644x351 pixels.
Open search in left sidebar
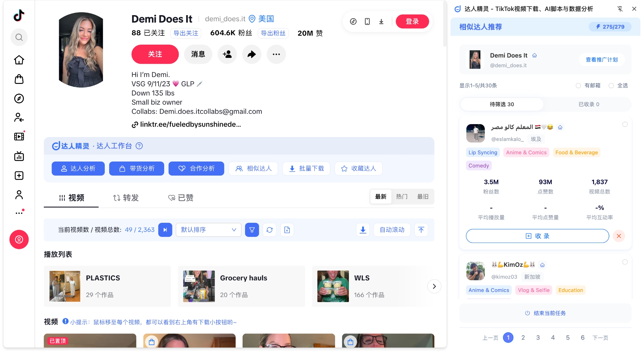click(x=19, y=37)
